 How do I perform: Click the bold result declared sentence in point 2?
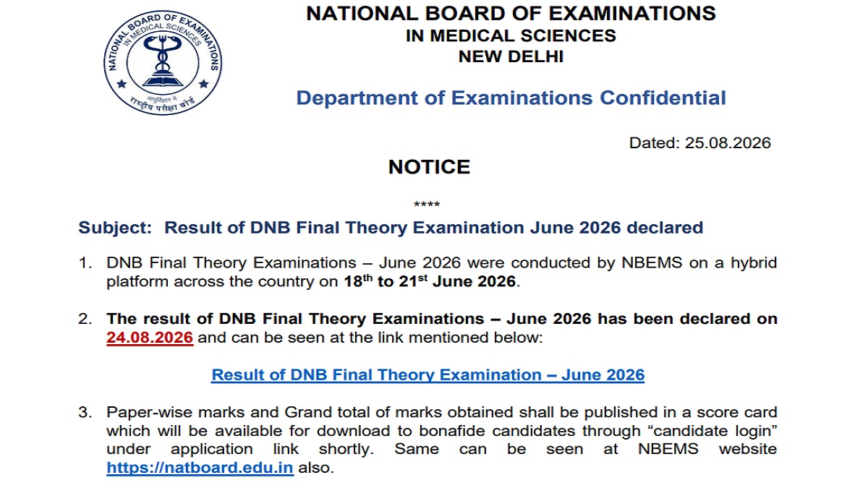point(441,319)
